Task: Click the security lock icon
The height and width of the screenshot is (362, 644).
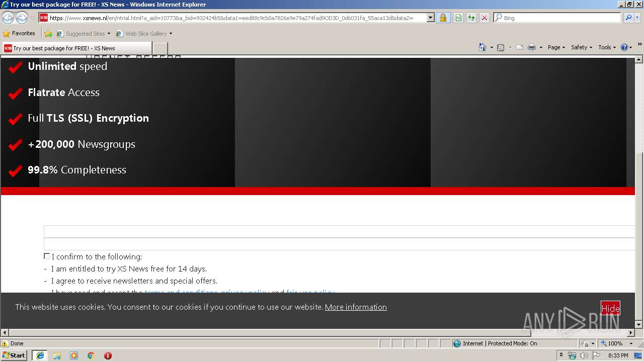Action: 443,18
